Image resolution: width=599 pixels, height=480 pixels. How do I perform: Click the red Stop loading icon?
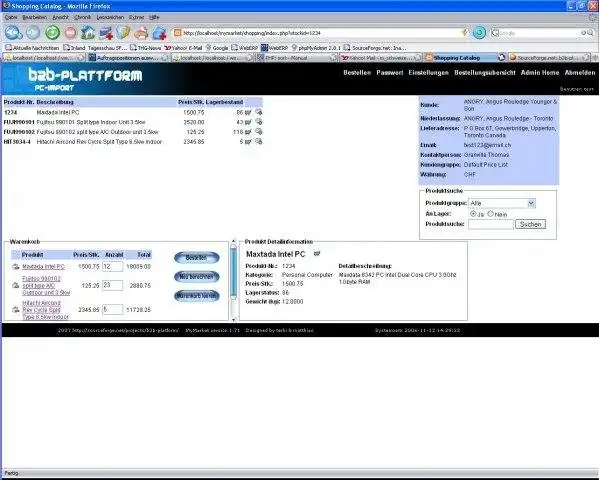(x=70, y=33)
